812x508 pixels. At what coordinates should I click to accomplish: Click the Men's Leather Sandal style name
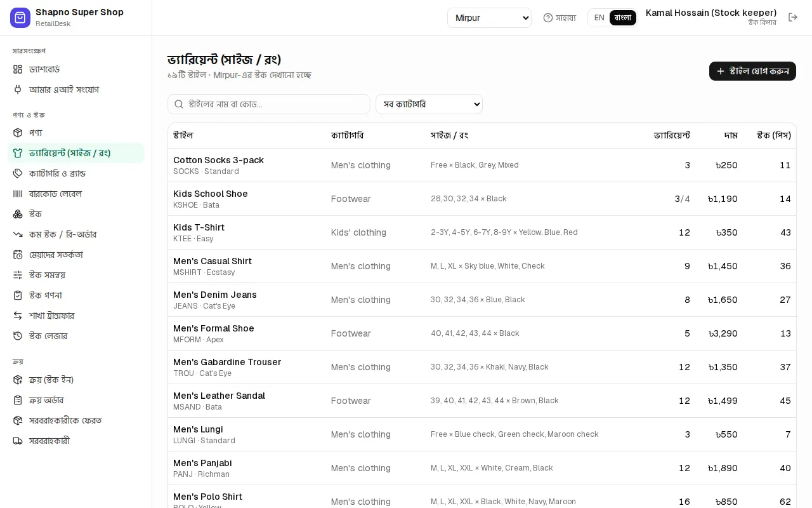[219, 396]
